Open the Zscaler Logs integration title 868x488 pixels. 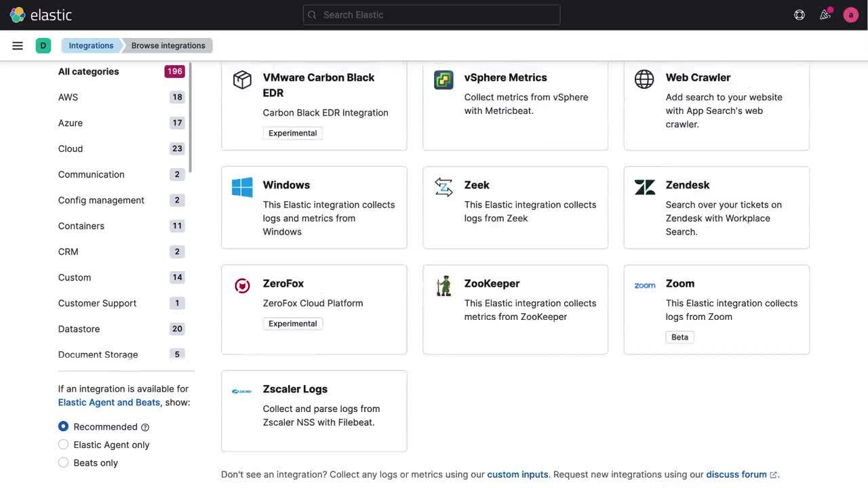pyautogui.click(x=295, y=389)
